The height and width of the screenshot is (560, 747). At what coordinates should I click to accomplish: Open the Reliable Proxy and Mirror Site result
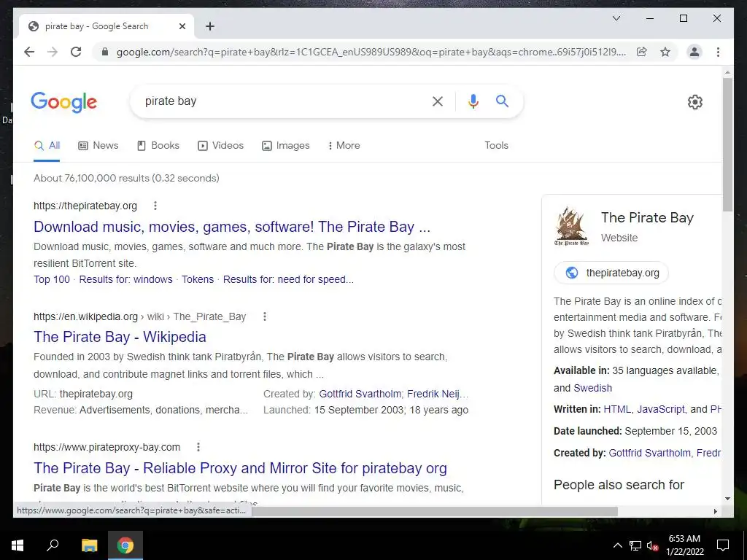[240, 468]
